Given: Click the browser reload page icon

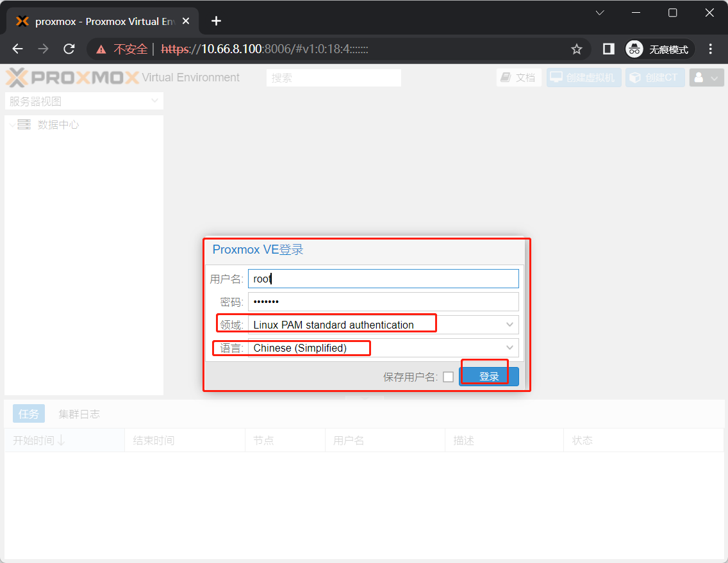Looking at the screenshot, I should click(x=69, y=49).
